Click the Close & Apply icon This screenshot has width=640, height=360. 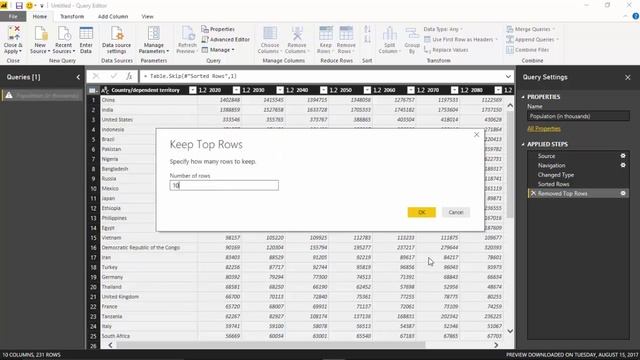[13, 40]
